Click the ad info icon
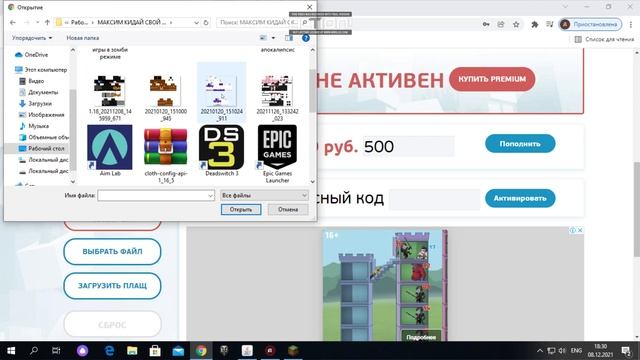Viewport: 640px width, 360px height. click(x=573, y=231)
